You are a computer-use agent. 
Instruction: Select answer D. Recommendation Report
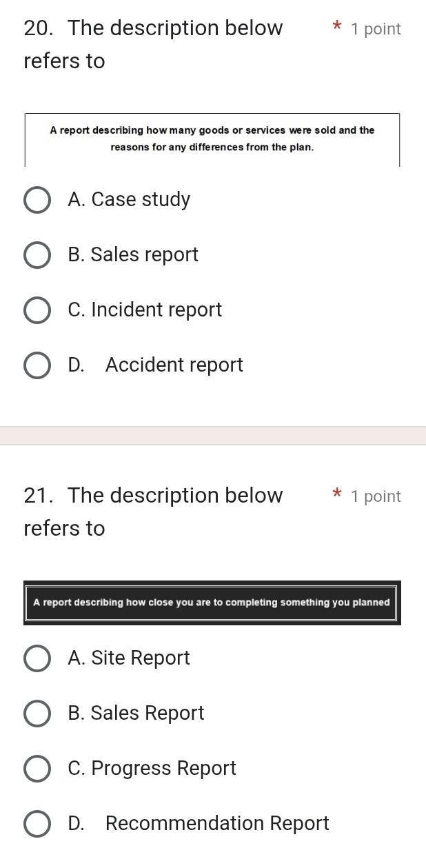[x=37, y=824]
